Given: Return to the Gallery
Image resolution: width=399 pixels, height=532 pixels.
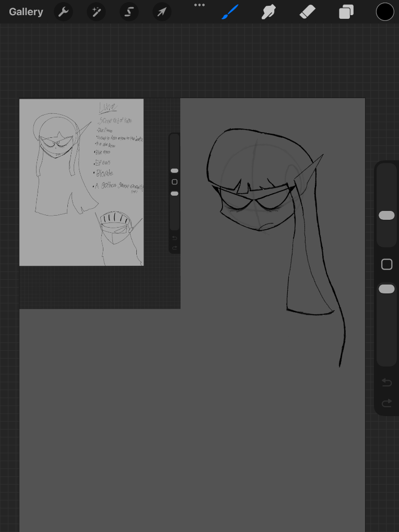Looking at the screenshot, I should click(26, 12).
